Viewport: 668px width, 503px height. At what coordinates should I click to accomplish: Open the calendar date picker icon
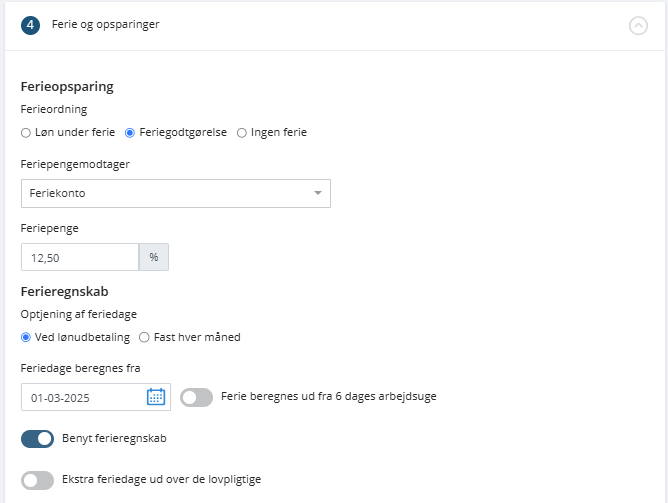pos(156,397)
